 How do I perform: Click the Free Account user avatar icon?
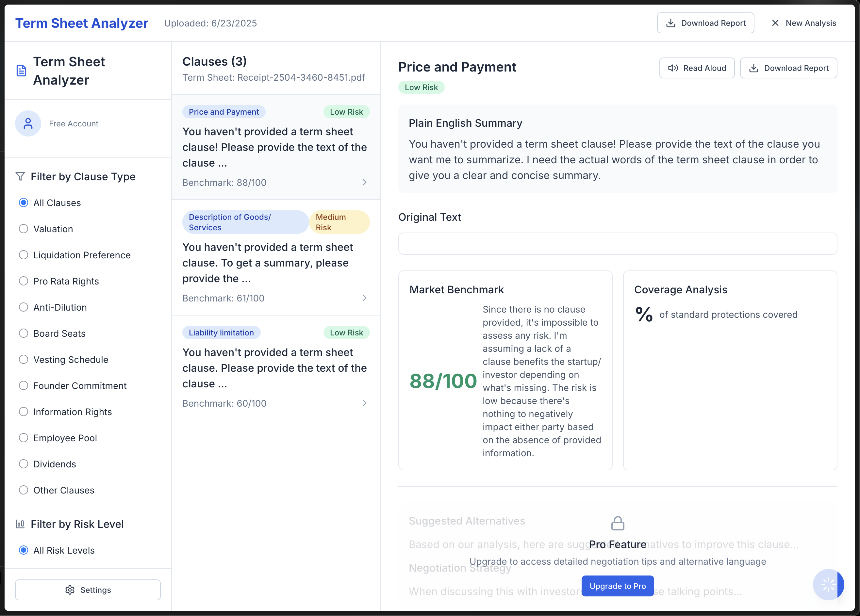(28, 123)
